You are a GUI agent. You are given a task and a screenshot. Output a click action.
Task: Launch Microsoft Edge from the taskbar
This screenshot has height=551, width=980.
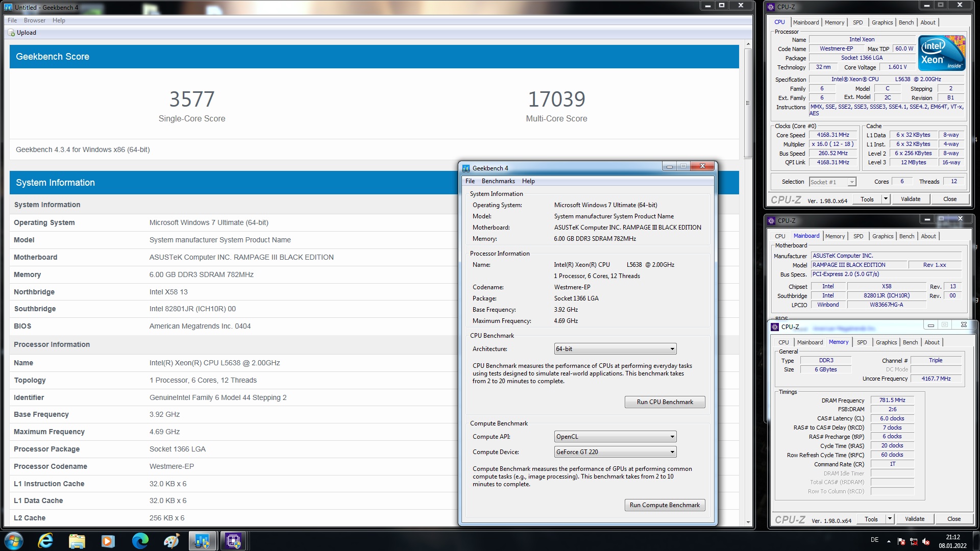(x=140, y=541)
